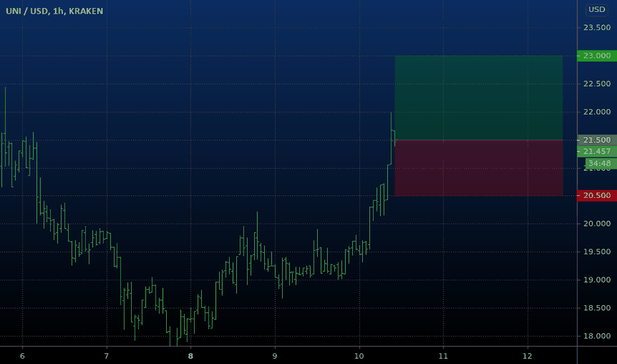Click the UNI / USD, 1h, KRAKEN title
Screen dimensions: 617x364
pyautogui.click(x=54, y=11)
